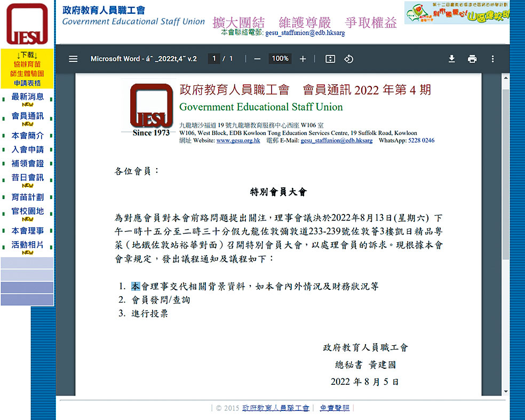
Task: Click the 特別會員大會 heading text
Action: [278, 192]
